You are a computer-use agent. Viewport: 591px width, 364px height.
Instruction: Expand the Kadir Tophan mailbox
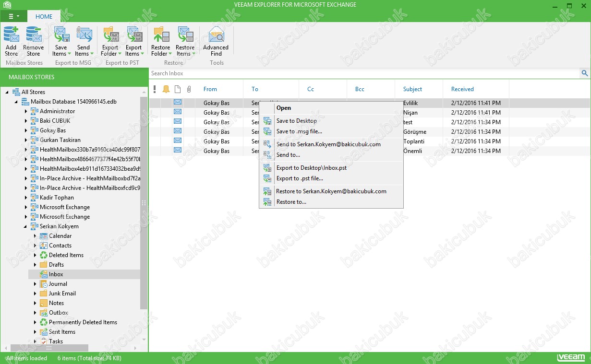click(x=26, y=198)
